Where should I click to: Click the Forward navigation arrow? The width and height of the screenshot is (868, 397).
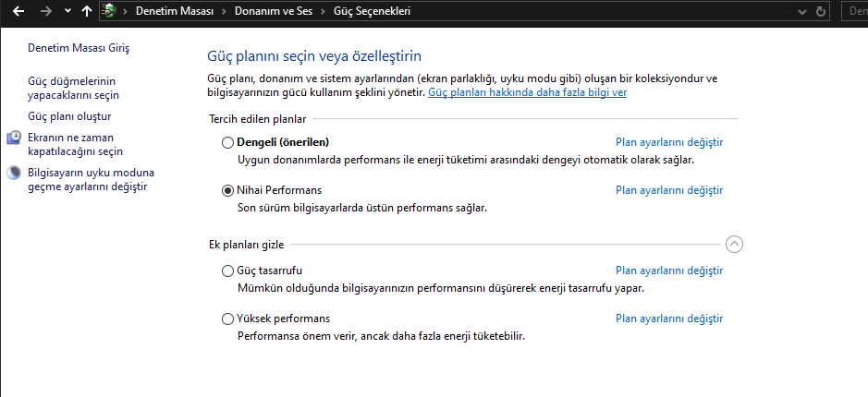pyautogui.click(x=45, y=12)
